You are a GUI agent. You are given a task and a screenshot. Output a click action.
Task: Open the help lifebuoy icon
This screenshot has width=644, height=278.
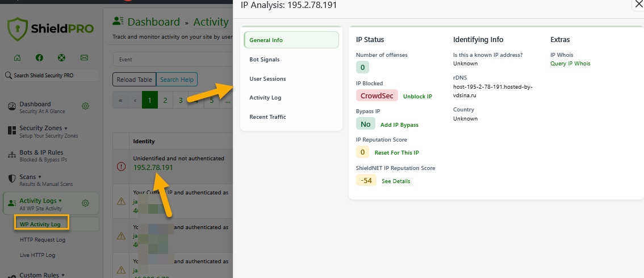pos(61,57)
